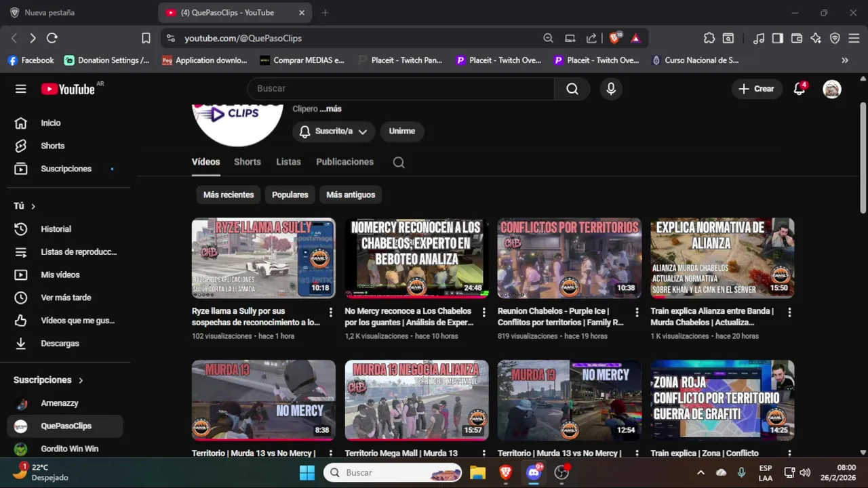The width and height of the screenshot is (868, 488).
Task: Expand the Suscripciones section chevron
Action: 81,380
